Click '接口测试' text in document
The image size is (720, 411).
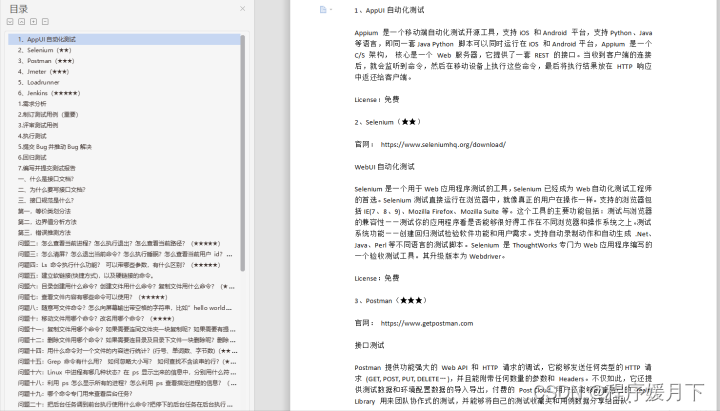point(369,345)
